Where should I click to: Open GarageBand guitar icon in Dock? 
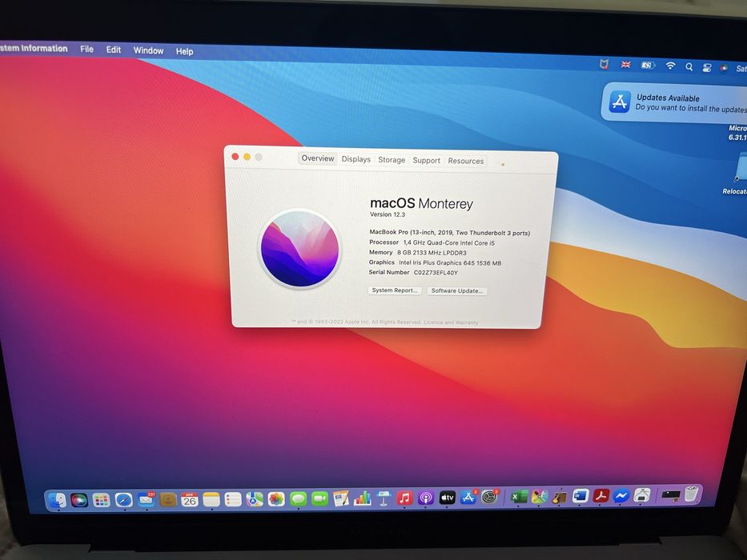tap(560, 497)
